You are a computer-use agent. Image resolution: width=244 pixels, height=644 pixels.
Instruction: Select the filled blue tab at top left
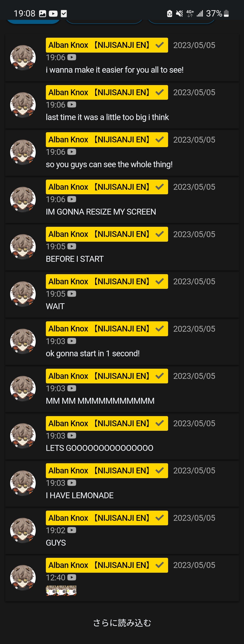click(33, 22)
